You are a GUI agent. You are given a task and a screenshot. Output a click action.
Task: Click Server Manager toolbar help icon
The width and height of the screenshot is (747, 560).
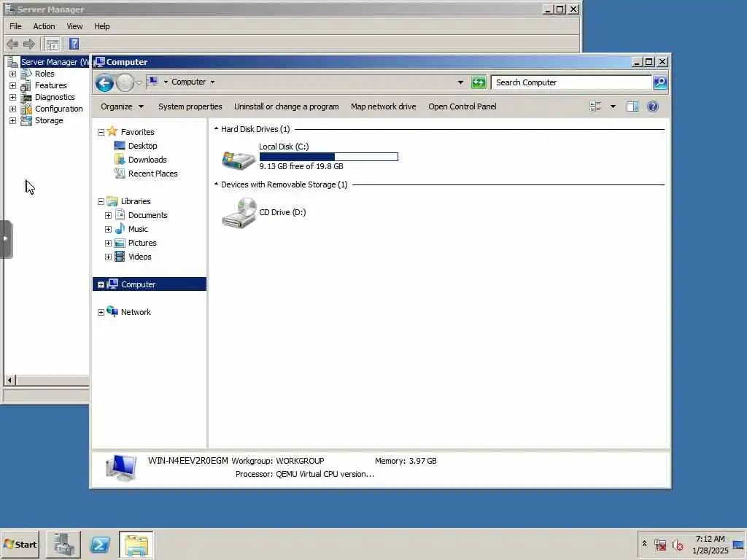74,44
